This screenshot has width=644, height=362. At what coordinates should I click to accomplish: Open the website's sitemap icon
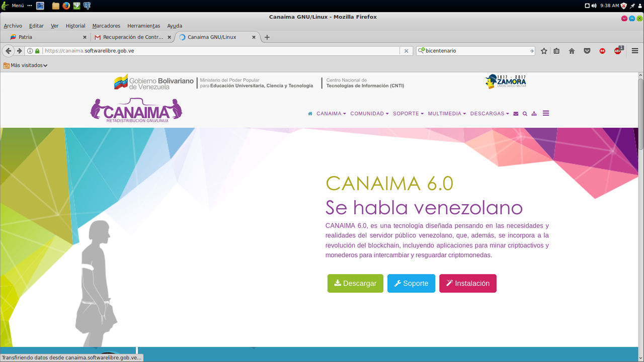pyautogui.click(x=534, y=114)
